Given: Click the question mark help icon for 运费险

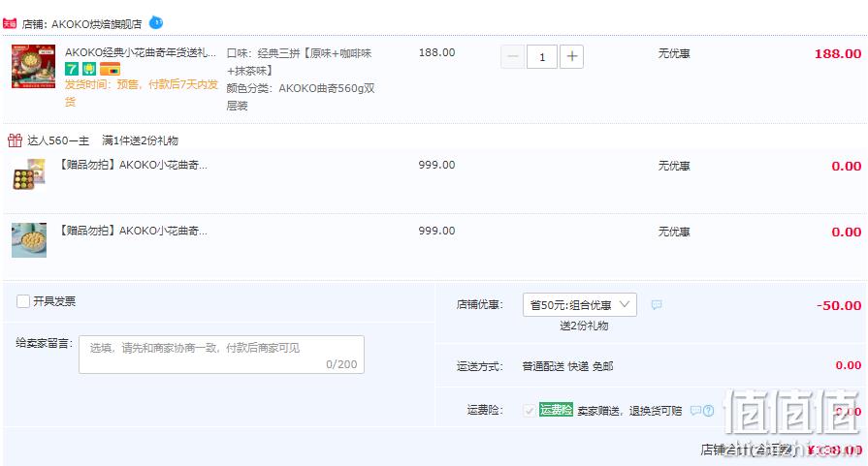Looking at the screenshot, I should pos(709,410).
